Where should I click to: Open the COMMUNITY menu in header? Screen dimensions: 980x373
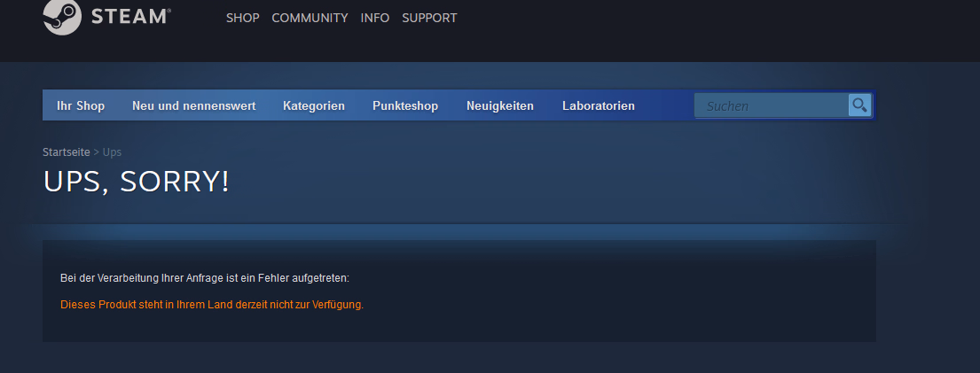tap(310, 18)
